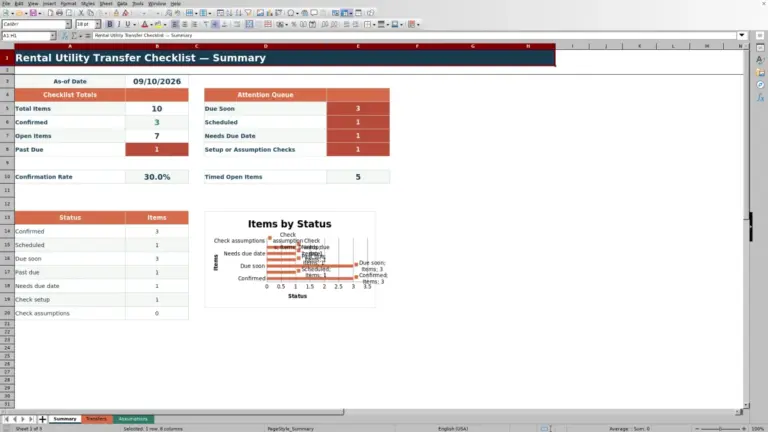This screenshot has height=432, width=768.
Task: Select the Clone Formatting paintbrush icon
Action: coord(116,13)
